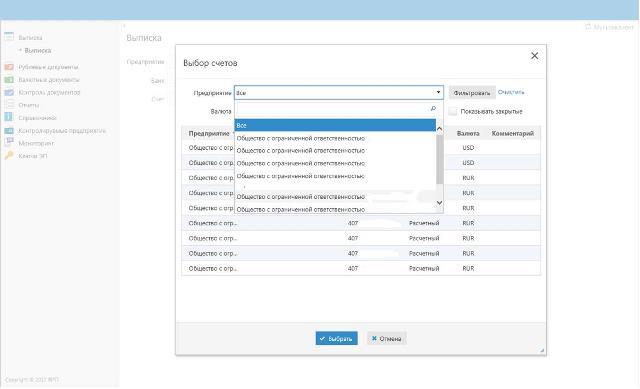Enable the Показывать закрытые checkbox
This screenshot has width=640, height=389.
click(452, 111)
